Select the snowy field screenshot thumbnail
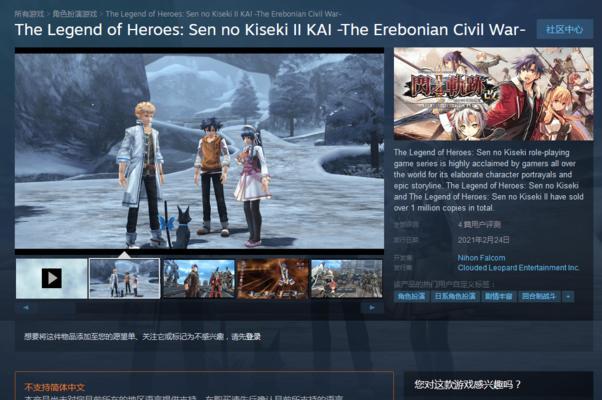 [x=124, y=278]
